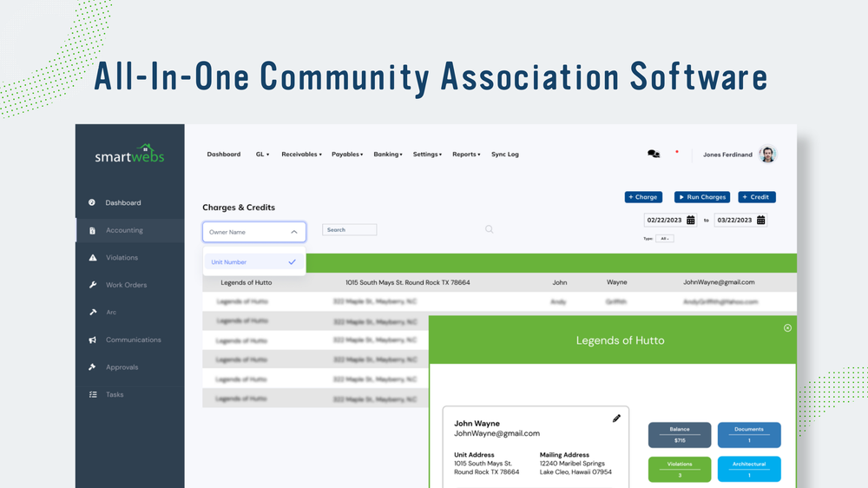Click the John Wayne name on the card
The width and height of the screenshot is (868, 488).
point(477,423)
